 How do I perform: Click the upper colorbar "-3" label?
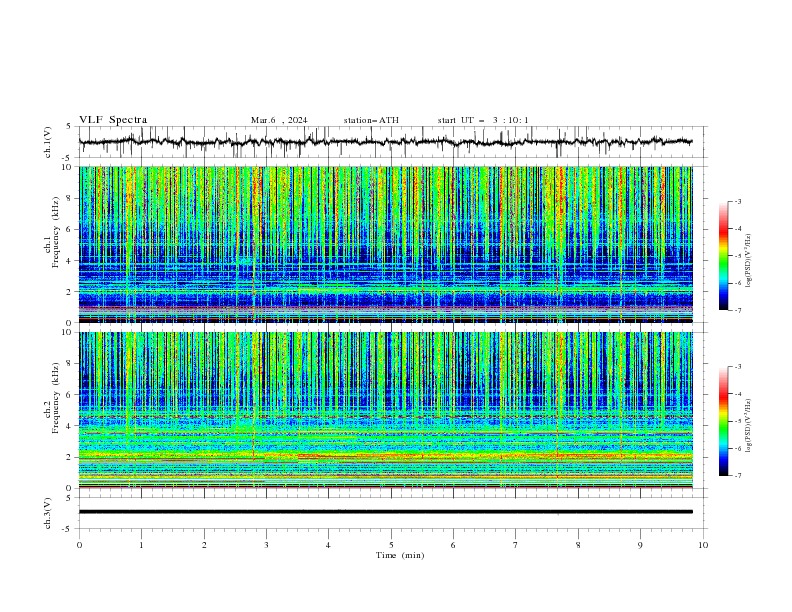pos(737,201)
